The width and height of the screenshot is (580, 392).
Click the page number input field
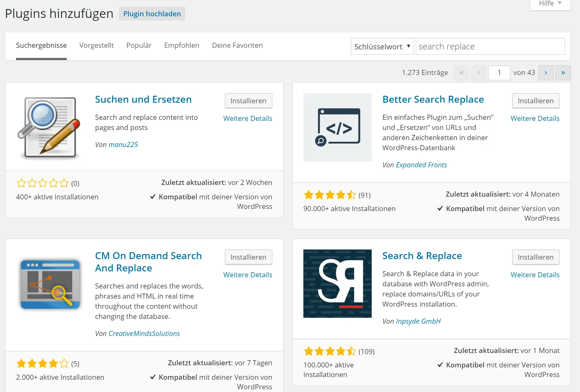click(x=499, y=73)
